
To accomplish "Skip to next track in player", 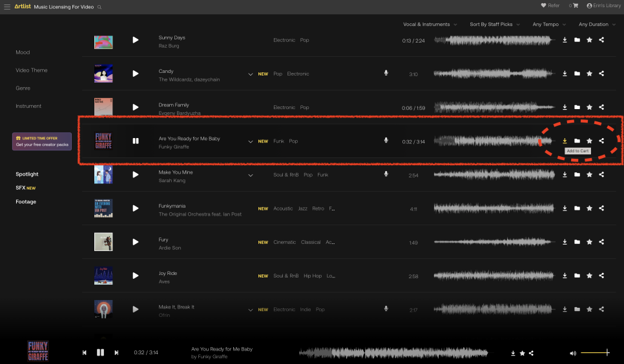I will 117,352.
